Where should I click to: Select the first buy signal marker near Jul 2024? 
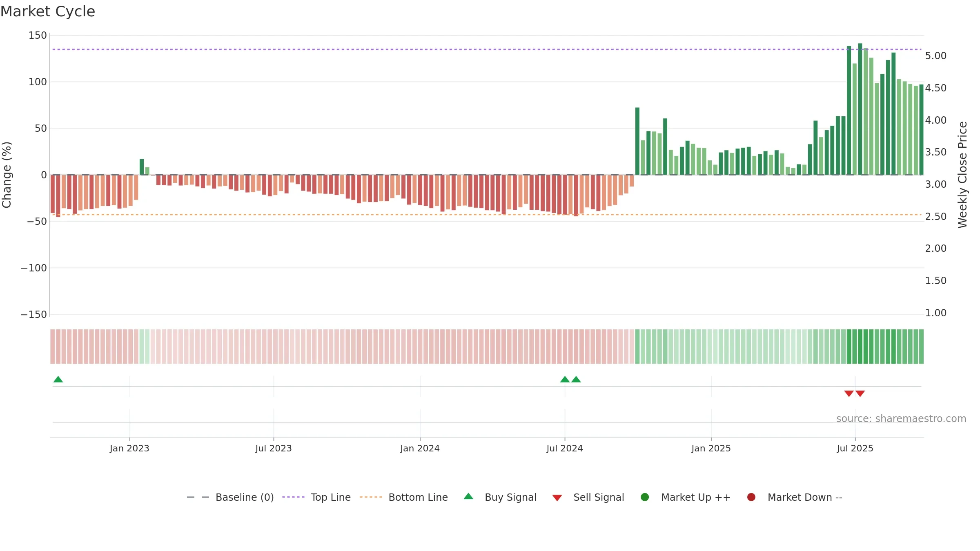pos(565,380)
